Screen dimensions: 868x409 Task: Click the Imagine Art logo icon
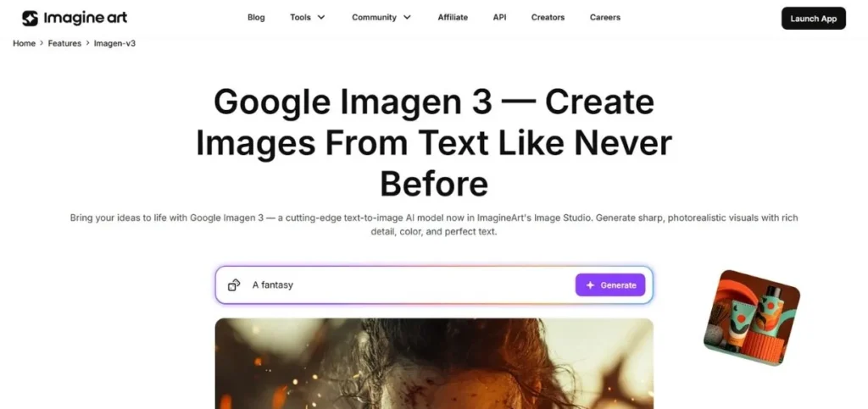click(x=30, y=19)
